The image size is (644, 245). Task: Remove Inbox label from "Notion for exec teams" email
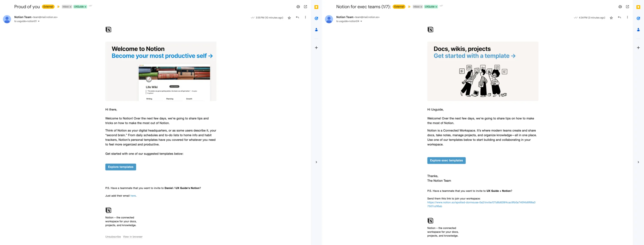point(422,7)
